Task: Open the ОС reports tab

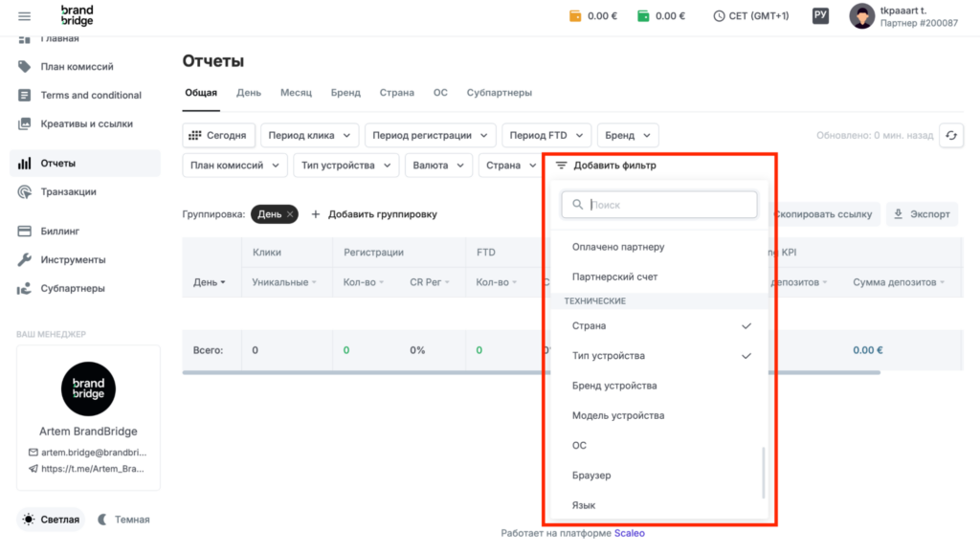Action: coord(440,93)
